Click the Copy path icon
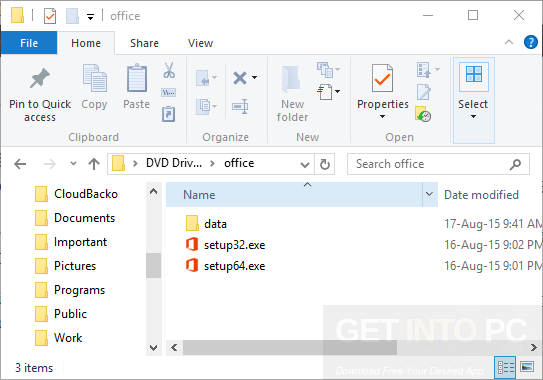Screen dimensions: 543x380 pyautogui.click(x=169, y=92)
